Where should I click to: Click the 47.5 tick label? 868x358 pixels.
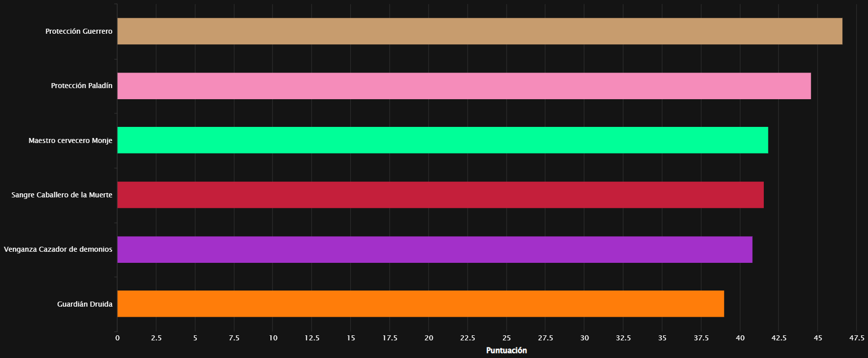pos(857,338)
